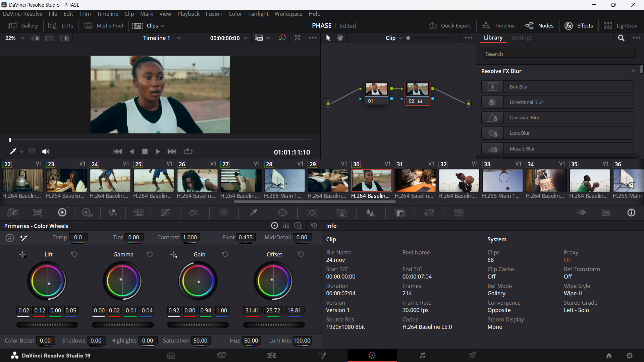644x362 pixels.
Task: Open the Media Pool panel
Action: click(103, 26)
